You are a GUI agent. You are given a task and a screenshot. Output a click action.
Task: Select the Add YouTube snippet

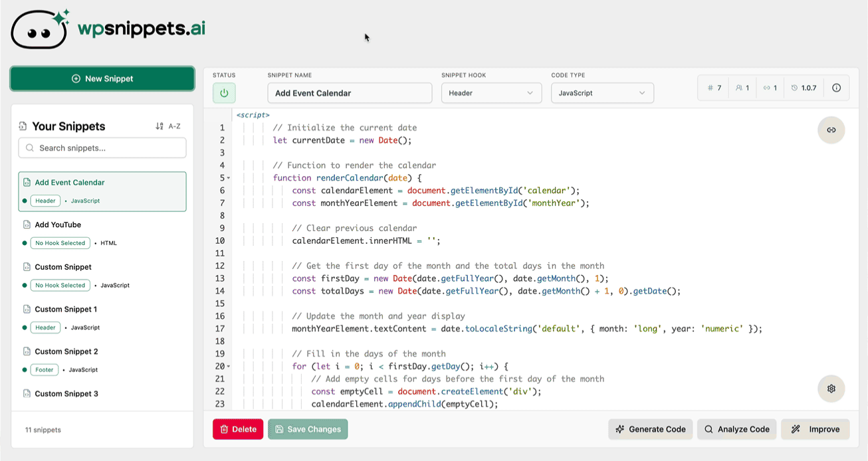(x=102, y=233)
